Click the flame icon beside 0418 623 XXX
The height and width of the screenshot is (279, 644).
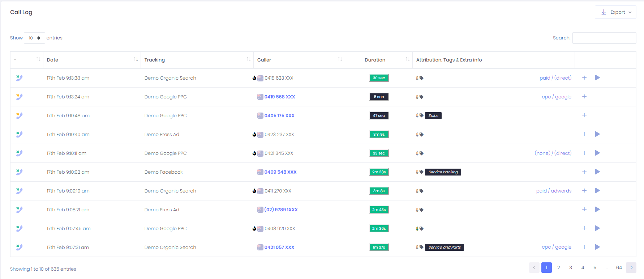click(254, 78)
